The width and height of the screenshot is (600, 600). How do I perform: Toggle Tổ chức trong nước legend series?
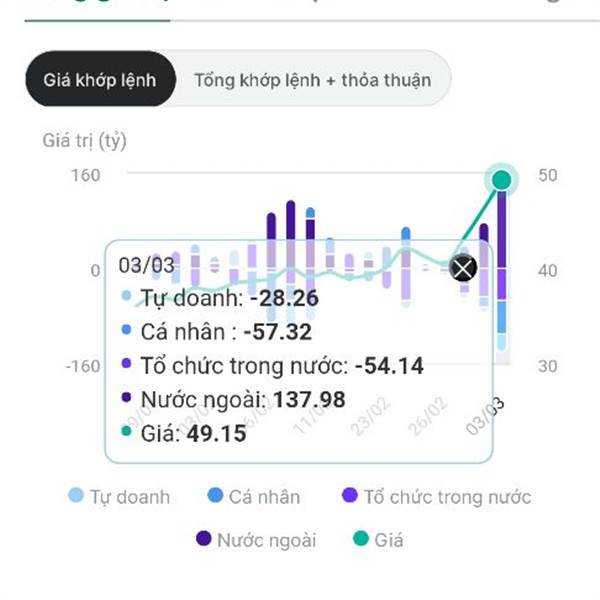click(x=437, y=496)
